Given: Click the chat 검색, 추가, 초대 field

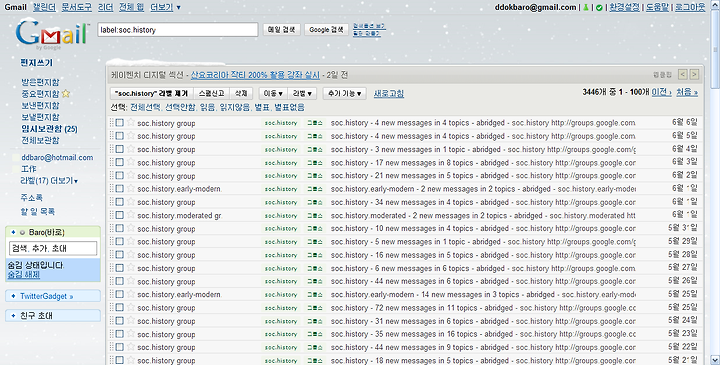Looking at the screenshot, I should click(x=53, y=248).
